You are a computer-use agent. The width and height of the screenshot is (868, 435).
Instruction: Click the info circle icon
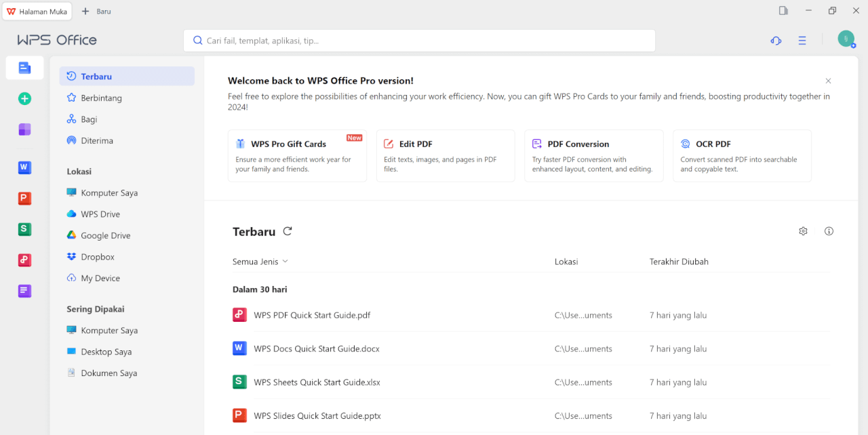(829, 231)
